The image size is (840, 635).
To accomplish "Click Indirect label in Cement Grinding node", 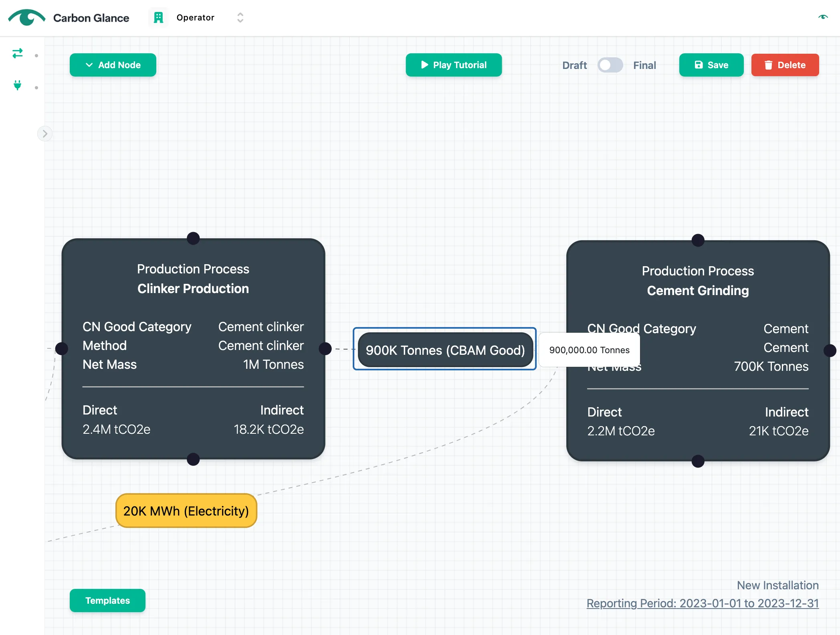I will [787, 412].
